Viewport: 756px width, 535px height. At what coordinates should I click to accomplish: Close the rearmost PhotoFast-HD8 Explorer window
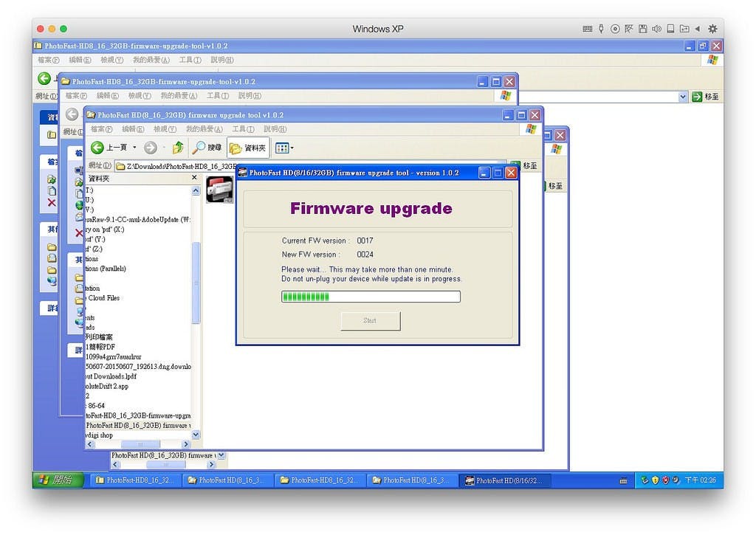[716, 46]
